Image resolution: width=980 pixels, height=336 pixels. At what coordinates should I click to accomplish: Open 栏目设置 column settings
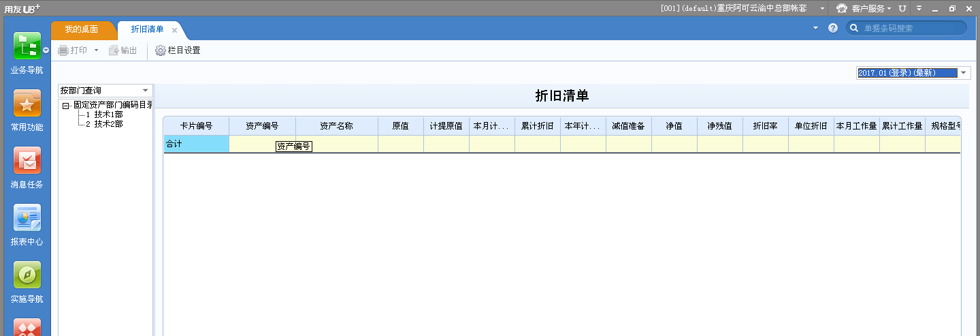[x=178, y=50]
